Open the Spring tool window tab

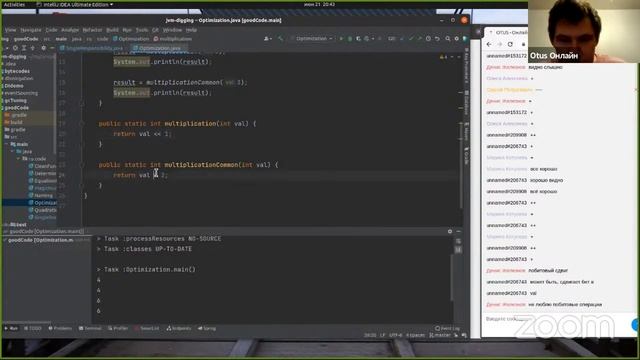pos(207,329)
